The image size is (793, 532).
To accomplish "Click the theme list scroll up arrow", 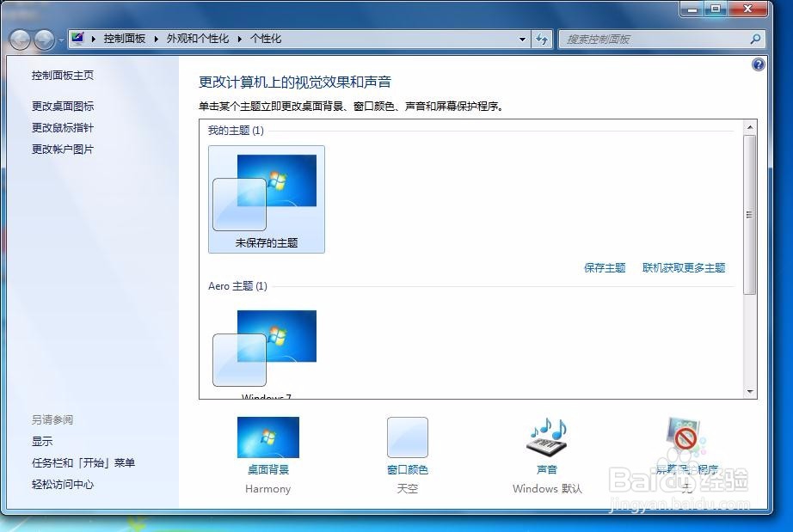I will 750,127.
